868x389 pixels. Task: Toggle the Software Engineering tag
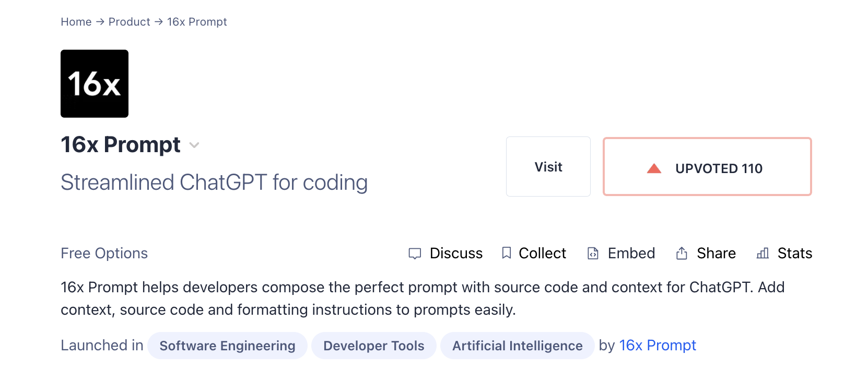click(x=227, y=345)
